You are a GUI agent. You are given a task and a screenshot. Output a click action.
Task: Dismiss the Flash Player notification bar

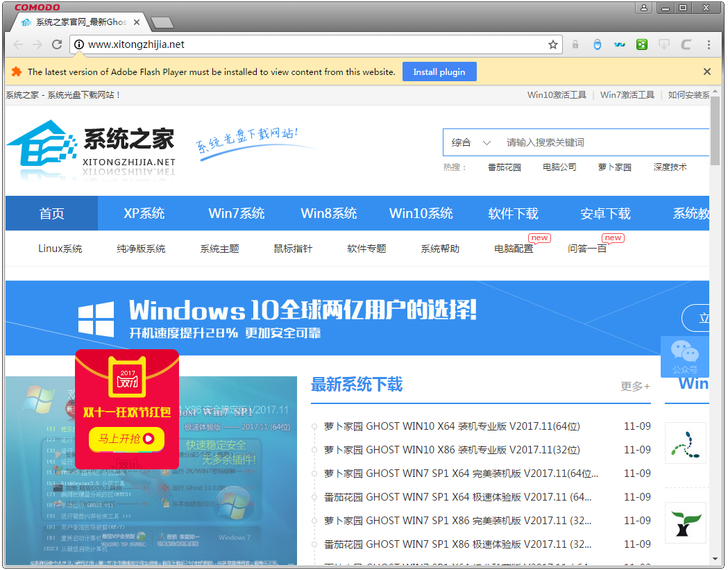706,72
